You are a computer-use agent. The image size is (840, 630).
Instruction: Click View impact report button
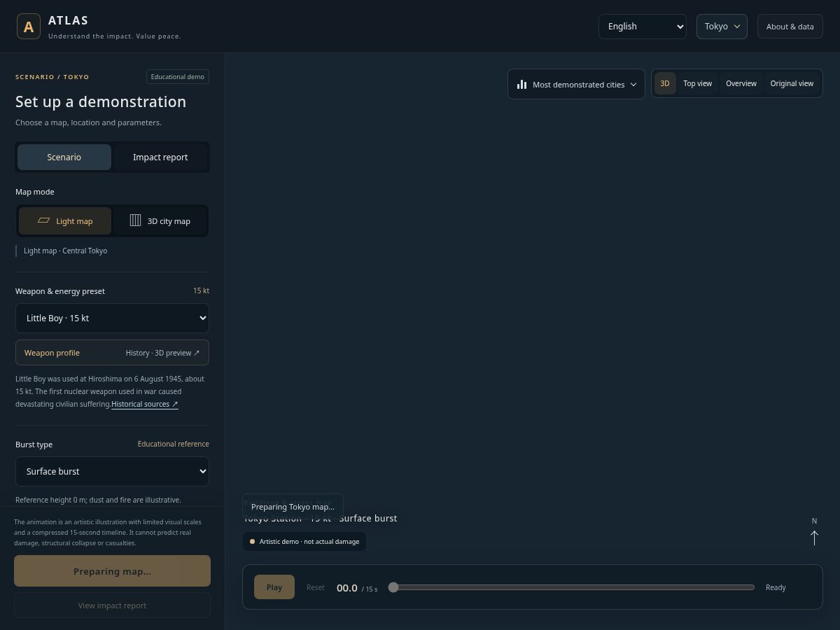pyautogui.click(x=112, y=605)
